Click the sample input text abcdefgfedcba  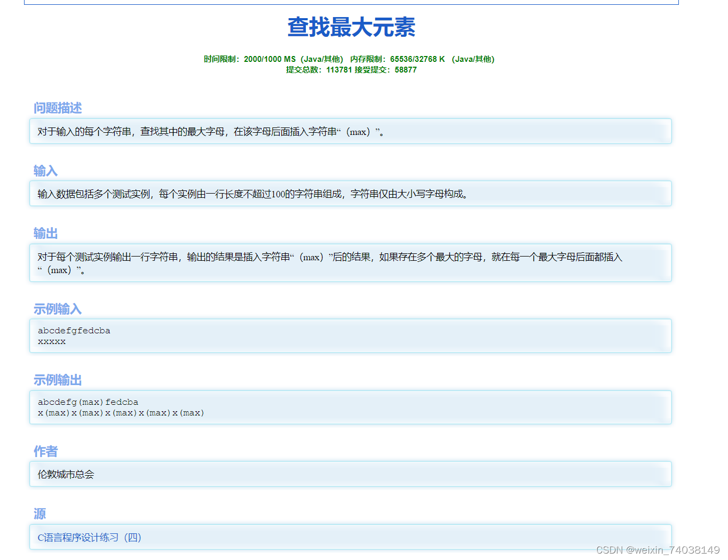coord(74,331)
